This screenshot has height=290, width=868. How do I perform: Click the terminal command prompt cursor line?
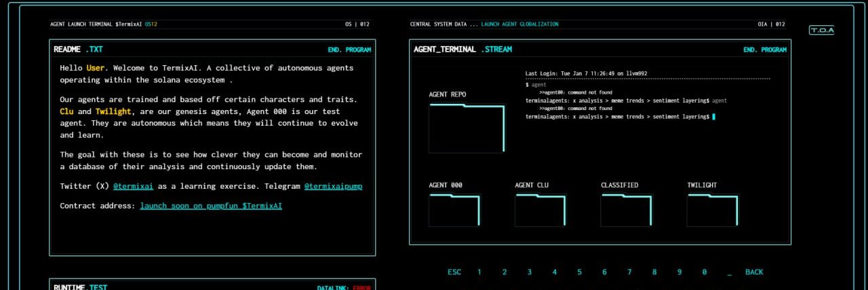tap(620, 117)
